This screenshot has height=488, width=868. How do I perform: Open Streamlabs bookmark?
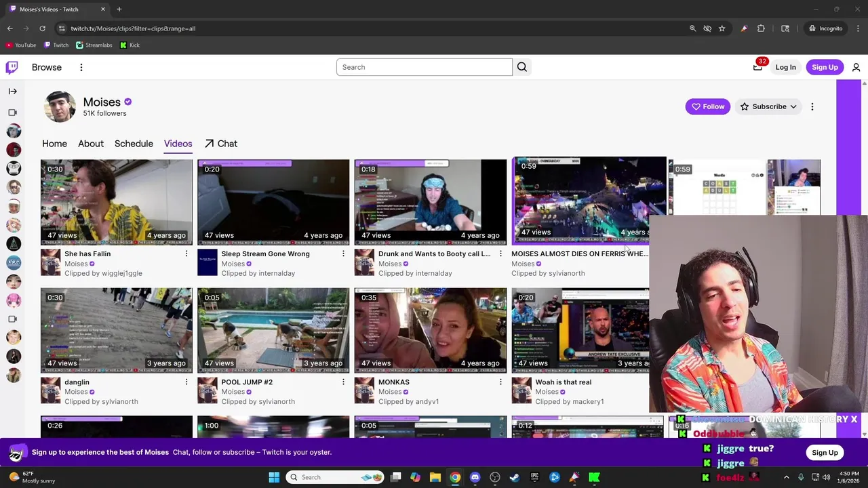pos(94,45)
